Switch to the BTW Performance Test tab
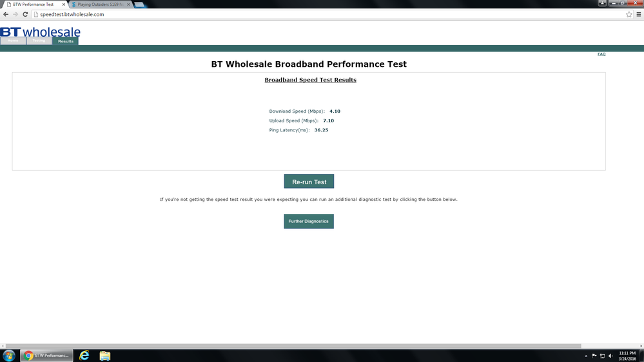 (x=34, y=5)
